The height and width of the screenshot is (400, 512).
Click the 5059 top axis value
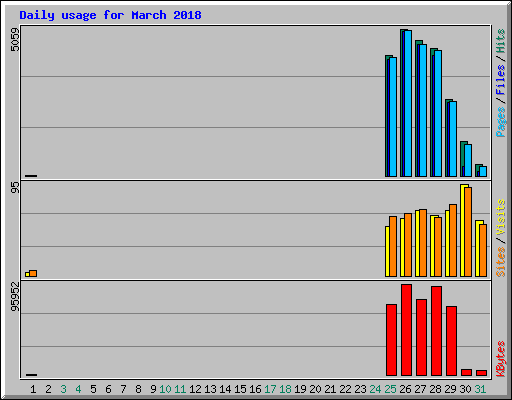[x=15, y=40]
